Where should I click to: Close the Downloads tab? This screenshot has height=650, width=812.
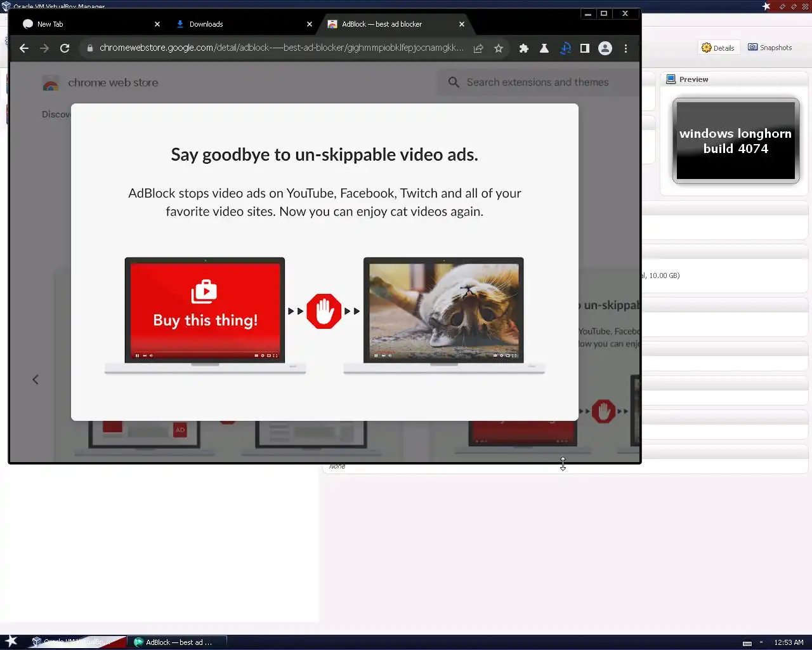tap(310, 24)
